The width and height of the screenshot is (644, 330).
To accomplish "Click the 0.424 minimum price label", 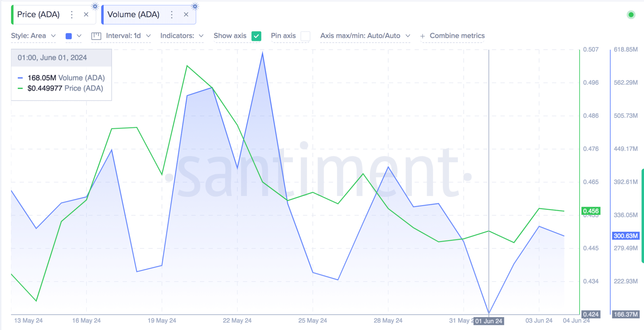I will pyautogui.click(x=591, y=314).
